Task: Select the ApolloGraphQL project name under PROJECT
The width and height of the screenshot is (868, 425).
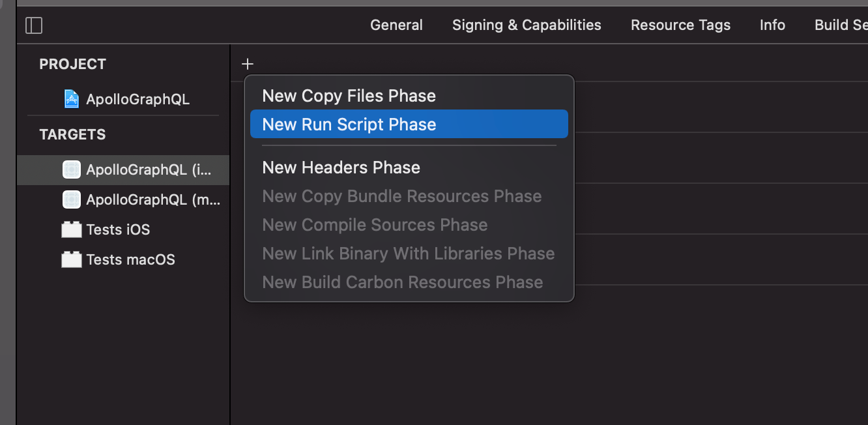Action: coord(137,99)
